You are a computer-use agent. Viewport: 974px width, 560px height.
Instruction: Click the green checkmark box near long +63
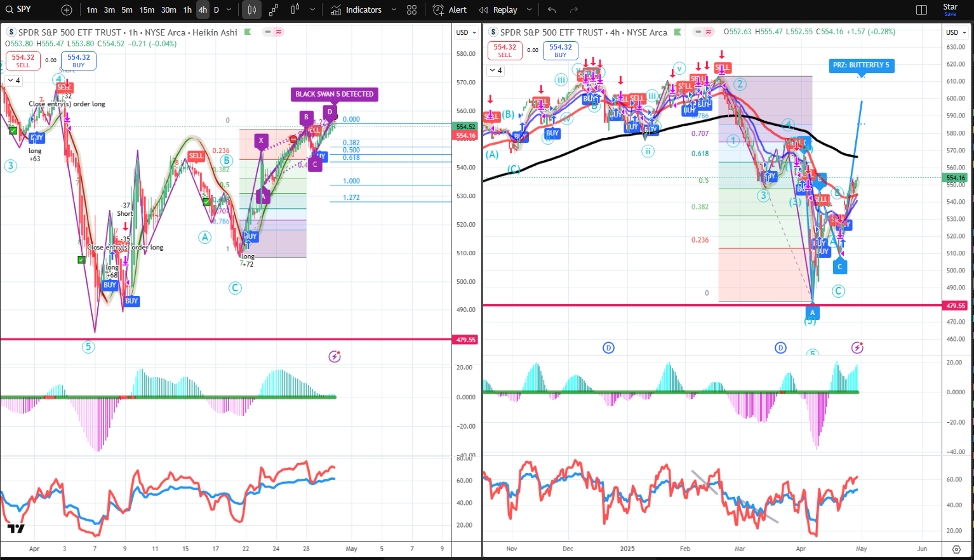(12, 130)
